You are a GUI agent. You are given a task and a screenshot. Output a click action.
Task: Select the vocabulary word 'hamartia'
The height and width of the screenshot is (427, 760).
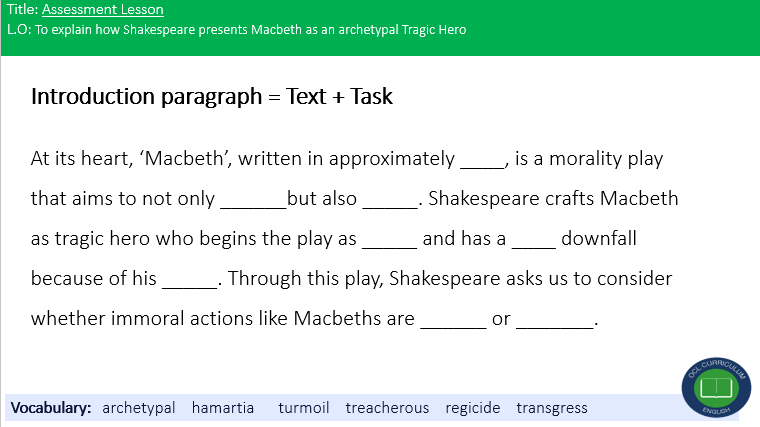[x=223, y=408]
